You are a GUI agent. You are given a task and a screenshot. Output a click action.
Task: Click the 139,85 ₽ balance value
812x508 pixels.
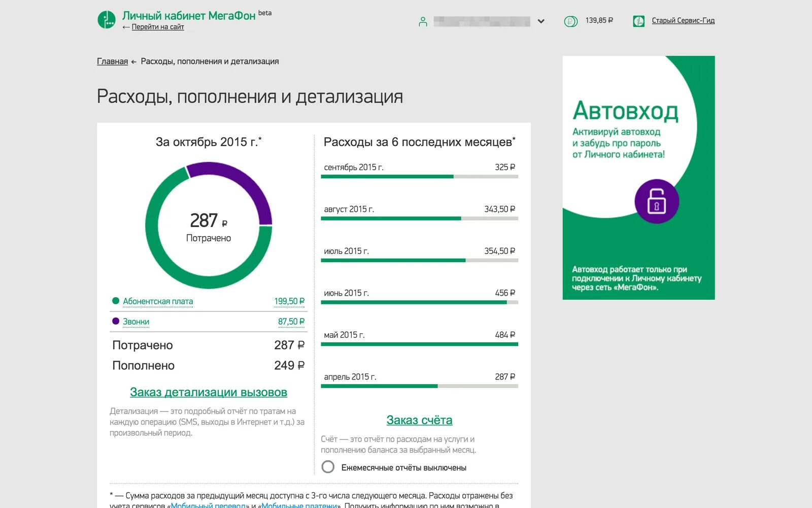pos(599,20)
